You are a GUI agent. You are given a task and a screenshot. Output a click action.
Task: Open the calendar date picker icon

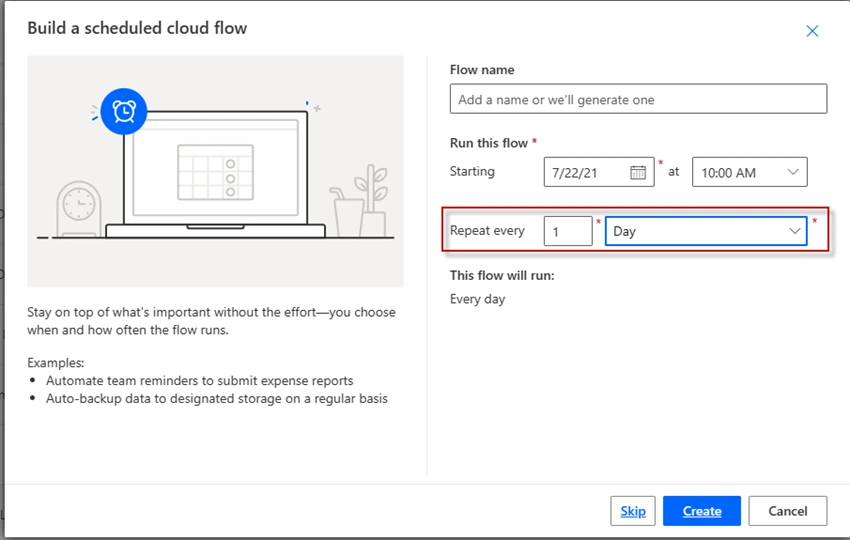[x=638, y=172]
